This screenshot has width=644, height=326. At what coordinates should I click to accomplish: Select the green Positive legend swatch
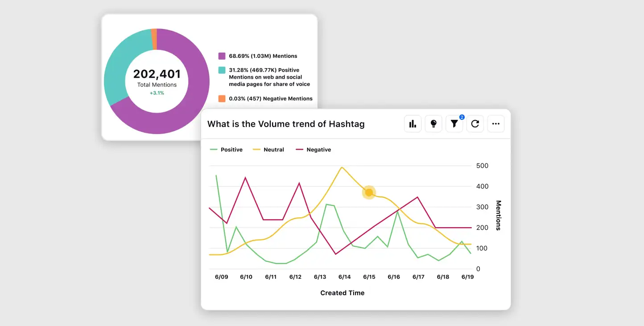point(213,150)
